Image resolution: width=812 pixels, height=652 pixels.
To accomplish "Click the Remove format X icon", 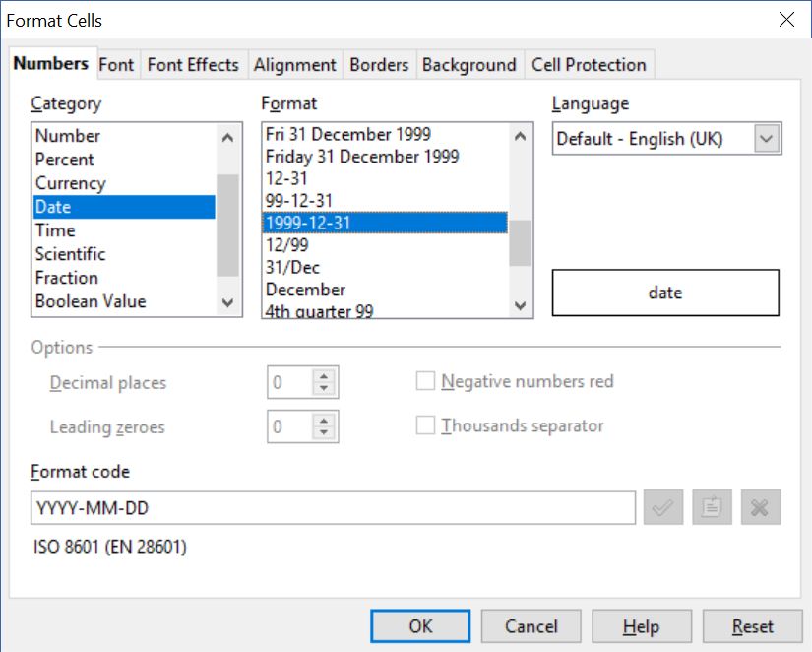I will [761, 508].
